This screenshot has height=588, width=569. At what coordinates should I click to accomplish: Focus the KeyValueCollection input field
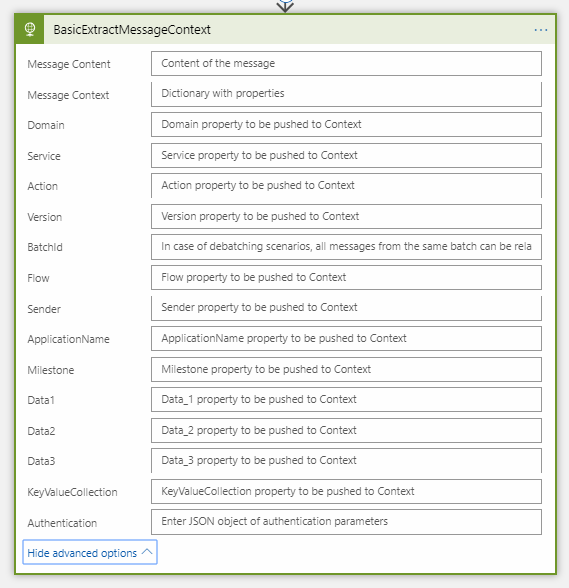pyautogui.click(x=346, y=492)
